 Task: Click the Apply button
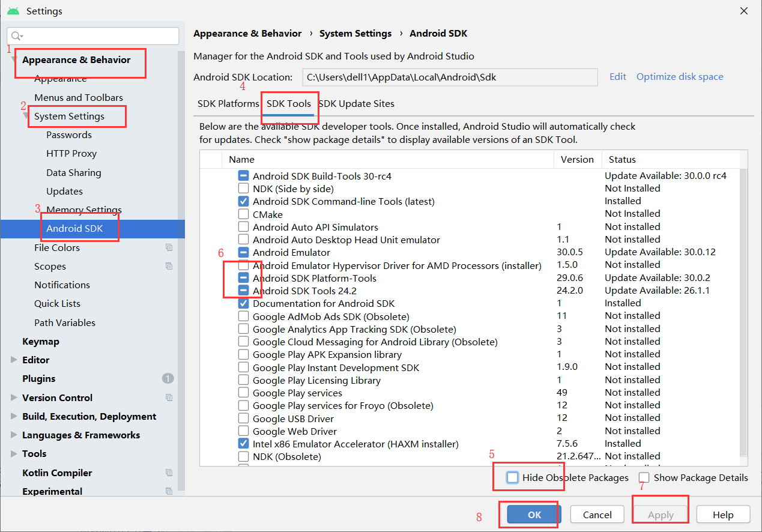pyautogui.click(x=661, y=515)
